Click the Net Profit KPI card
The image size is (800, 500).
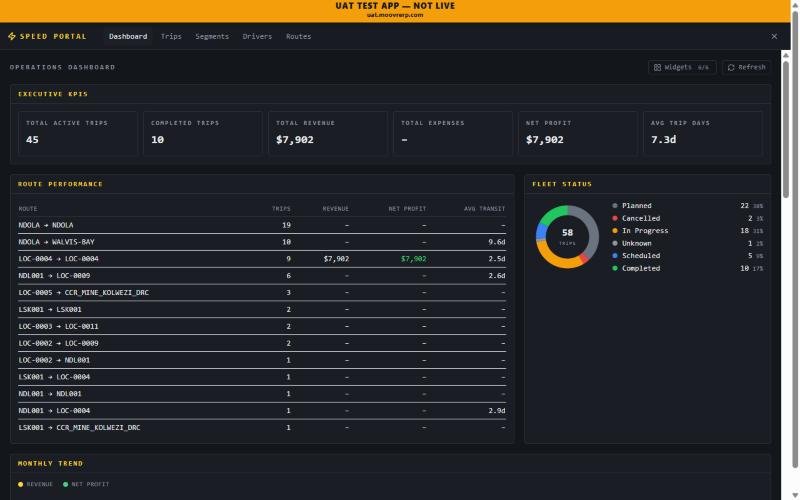(578, 133)
